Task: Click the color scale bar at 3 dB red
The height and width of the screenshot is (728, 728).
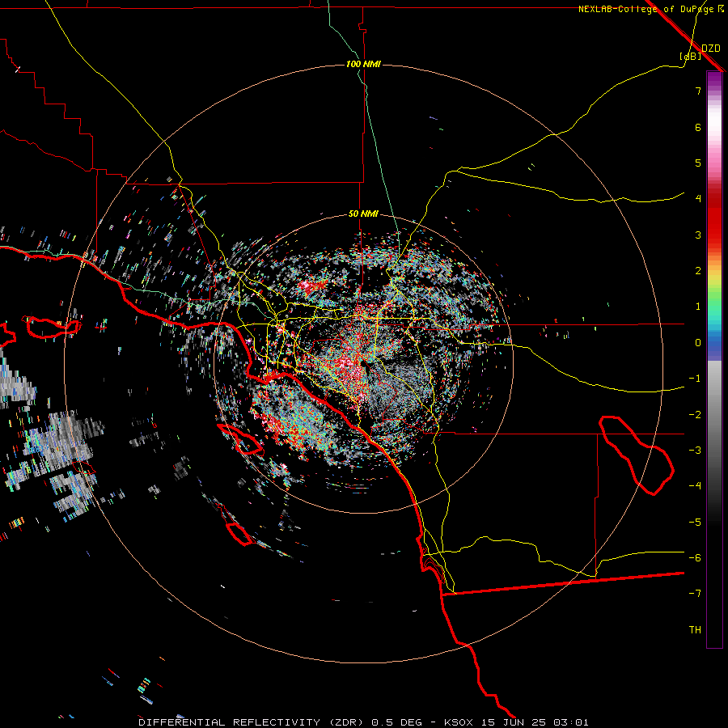Action: (x=714, y=235)
